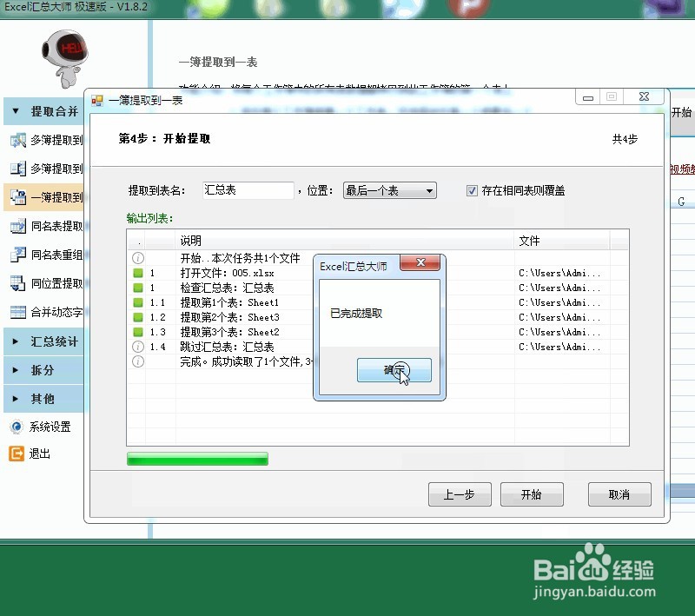
Task: Close the Excel汇总大师 message box
Action: 420,262
